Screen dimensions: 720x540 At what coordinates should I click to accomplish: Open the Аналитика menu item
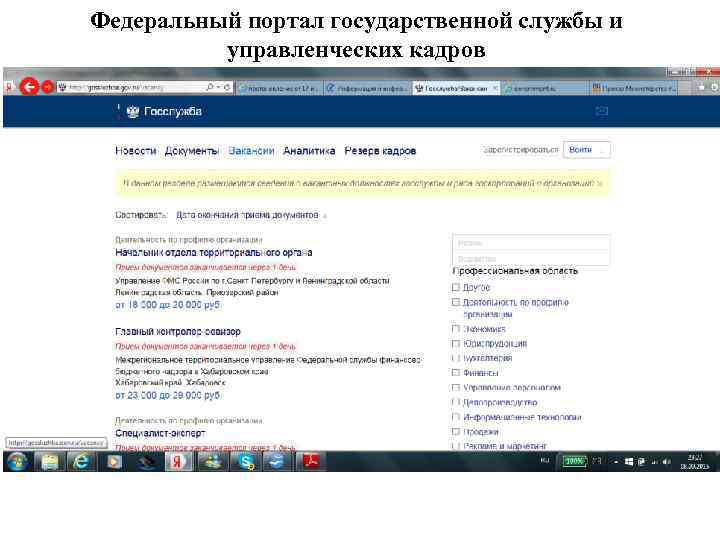[309, 151]
